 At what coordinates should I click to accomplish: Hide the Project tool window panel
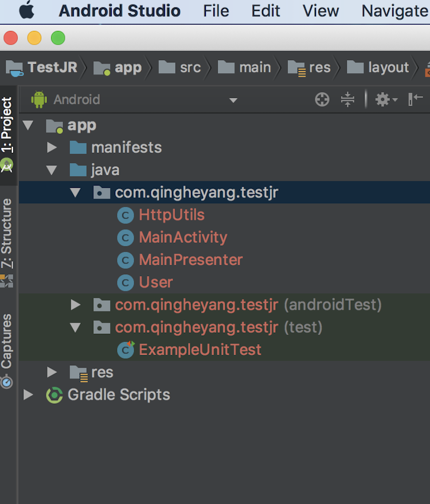[x=415, y=99]
